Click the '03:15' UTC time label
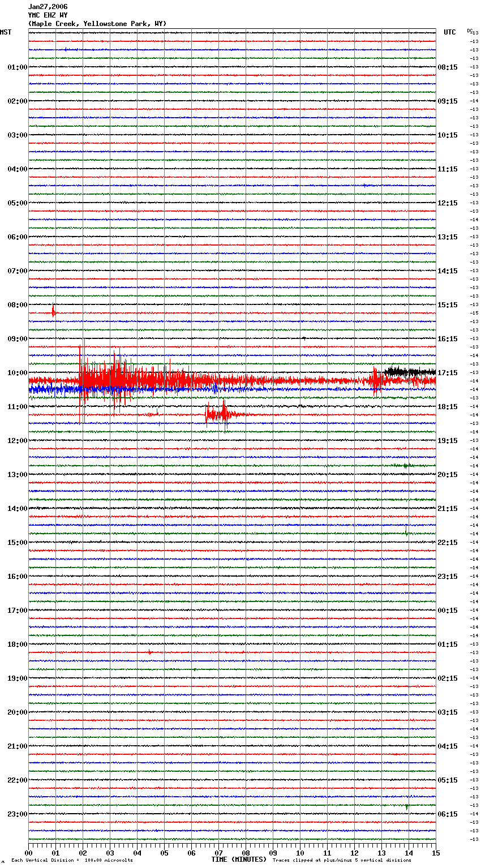The image size is (481, 868). pyautogui.click(x=448, y=712)
